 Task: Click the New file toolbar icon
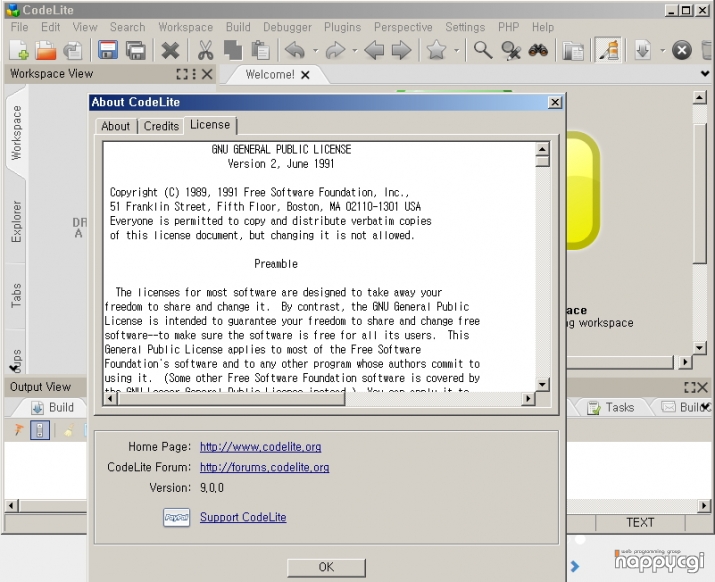pyautogui.click(x=19, y=50)
